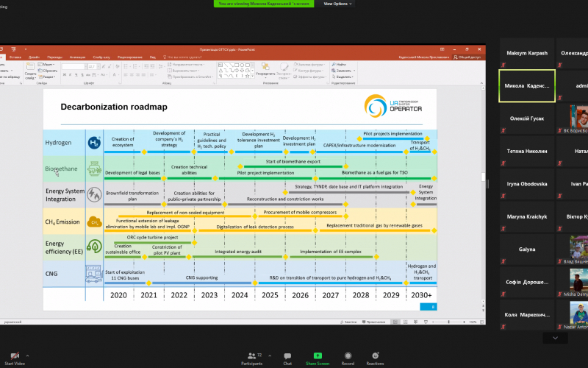
Task: Open the Рецензирование (Review) ribbon tab
Action: pyautogui.click(x=130, y=57)
